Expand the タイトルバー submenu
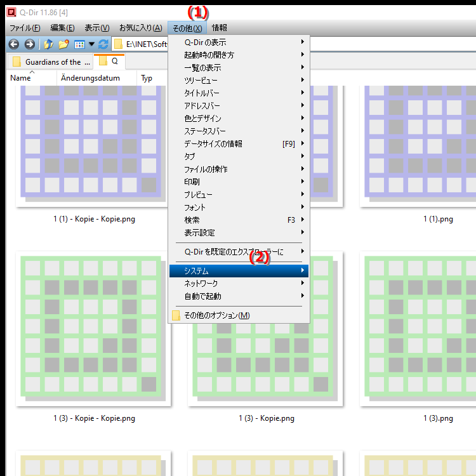 point(239,93)
